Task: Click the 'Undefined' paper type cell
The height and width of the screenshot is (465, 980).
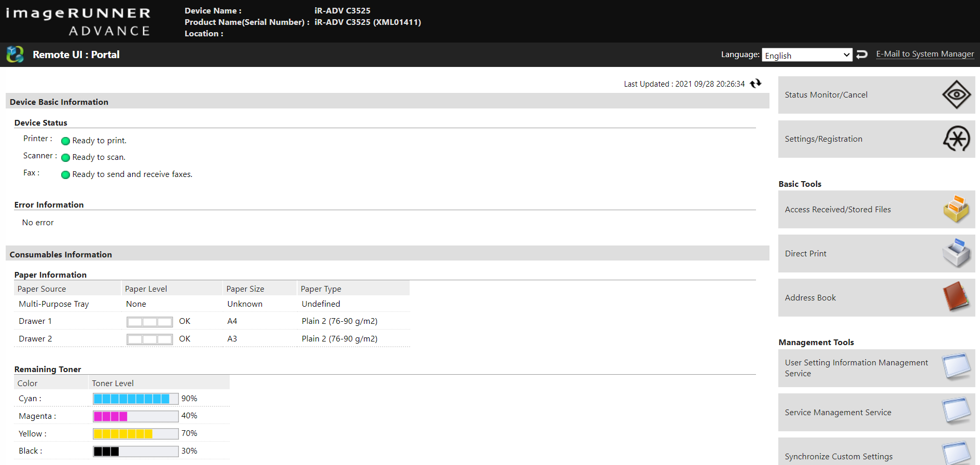Action: (x=321, y=304)
